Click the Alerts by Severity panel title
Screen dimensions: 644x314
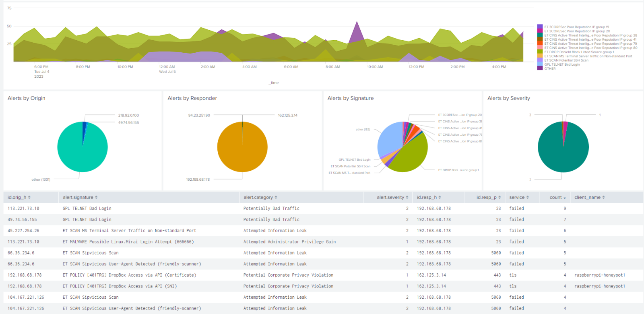click(508, 98)
